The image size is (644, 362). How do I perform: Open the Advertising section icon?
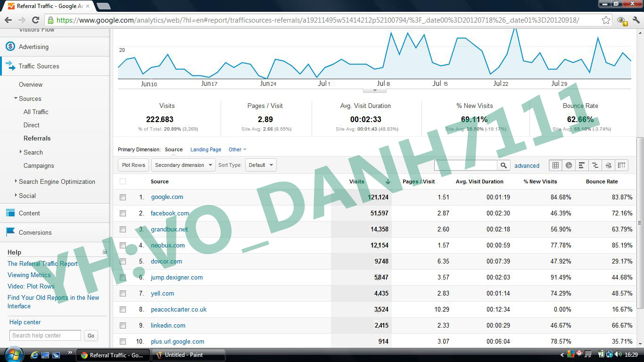click(x=10, y=47)
